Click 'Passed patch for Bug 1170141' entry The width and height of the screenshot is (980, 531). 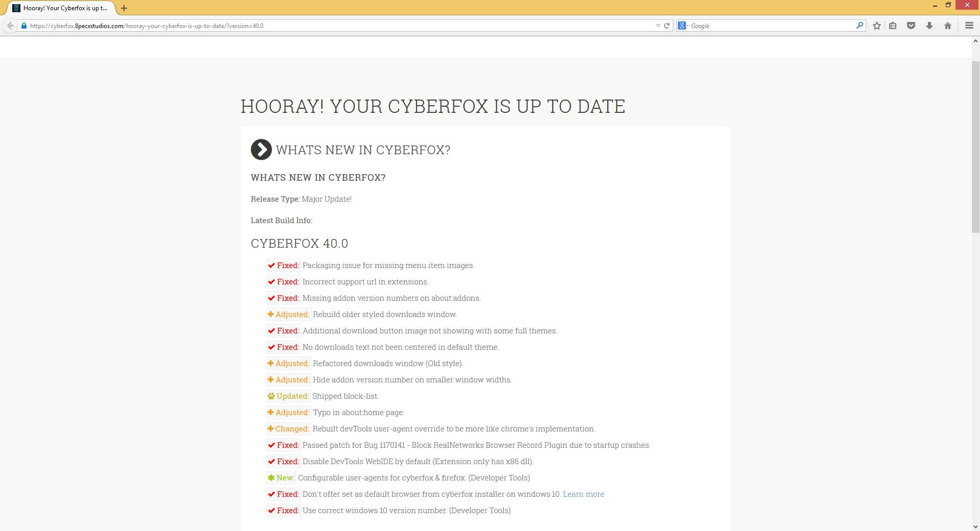tap(476, 445)
